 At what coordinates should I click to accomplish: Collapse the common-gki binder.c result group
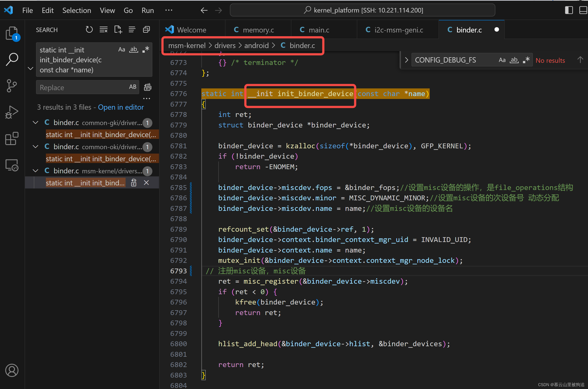[x=36, y=123]
